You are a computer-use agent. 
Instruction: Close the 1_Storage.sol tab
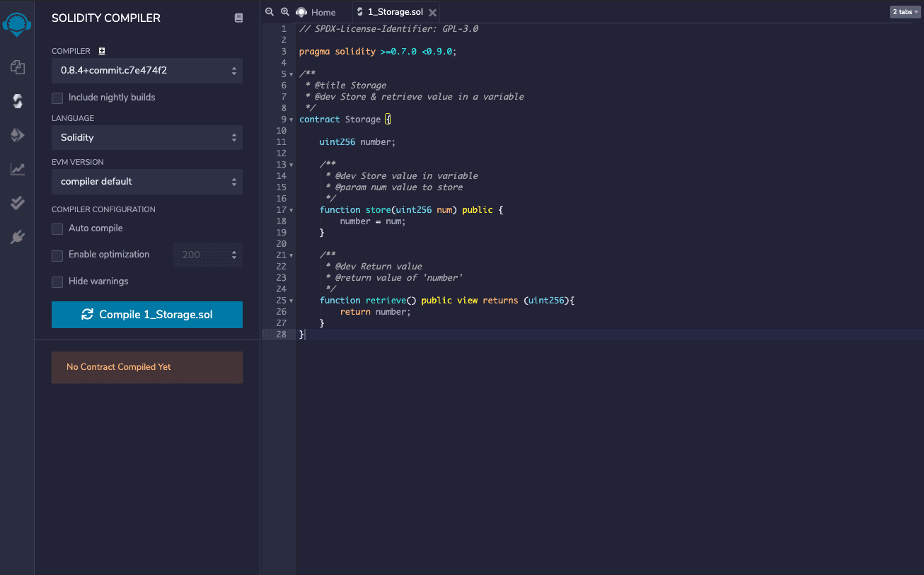tap(432, 13)
